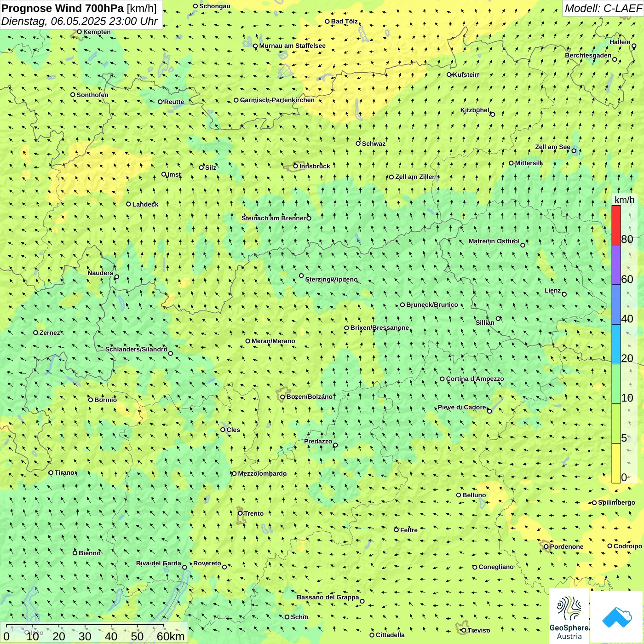Select the Bormio city label

point(105,400)
